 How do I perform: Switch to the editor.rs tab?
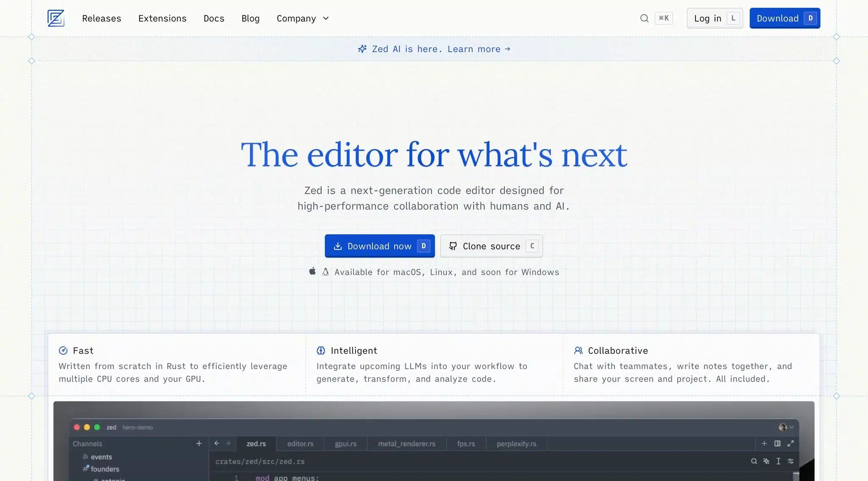(x=300, y=444)
